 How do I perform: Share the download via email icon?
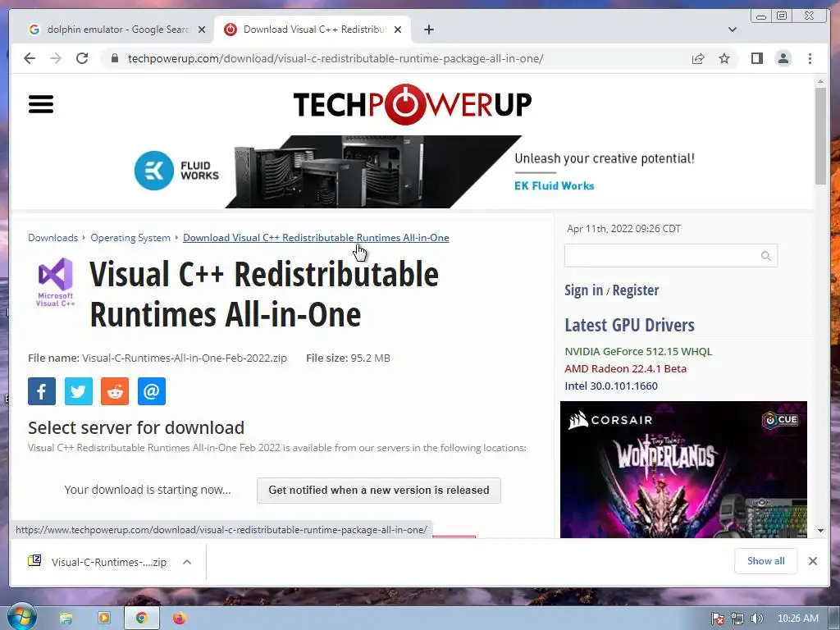152,391
